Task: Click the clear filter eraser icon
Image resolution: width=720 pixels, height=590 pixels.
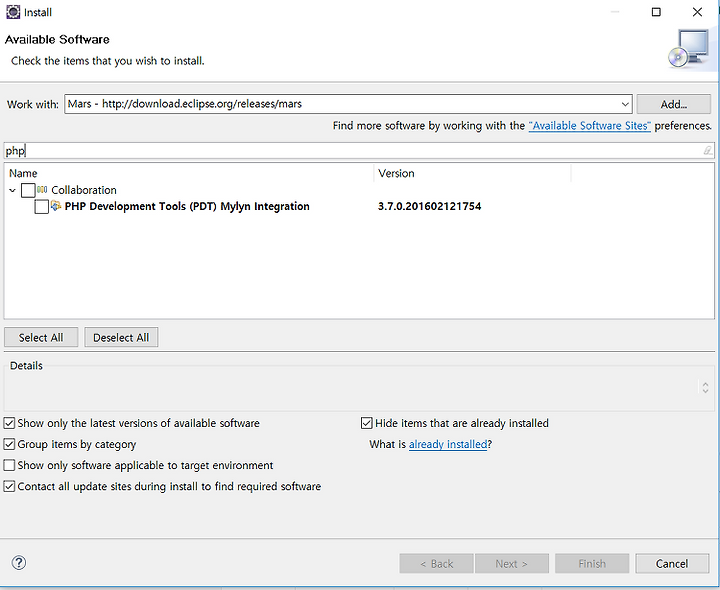Action: coord(708,150)
